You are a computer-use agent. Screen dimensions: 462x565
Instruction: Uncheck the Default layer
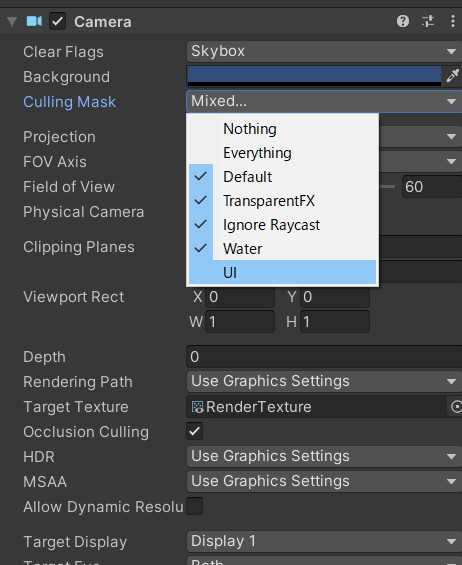tap(282, 177)
